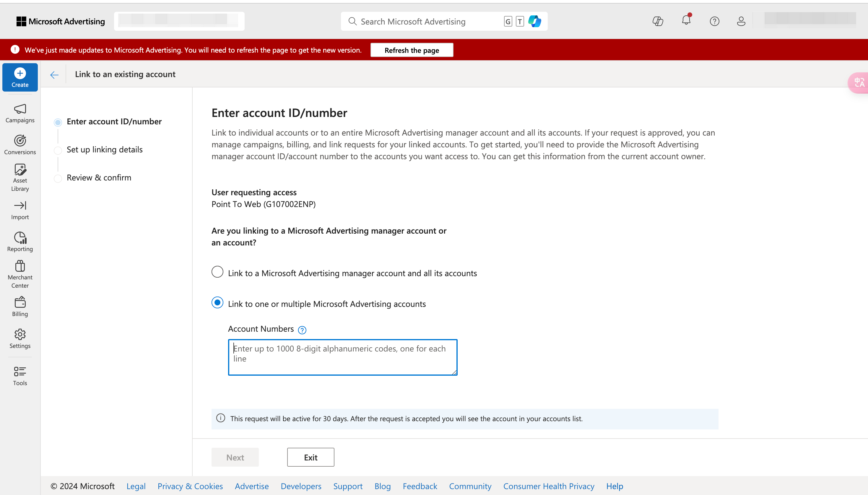Click the Account Numbers help tooltip icon

pos(302,330)
